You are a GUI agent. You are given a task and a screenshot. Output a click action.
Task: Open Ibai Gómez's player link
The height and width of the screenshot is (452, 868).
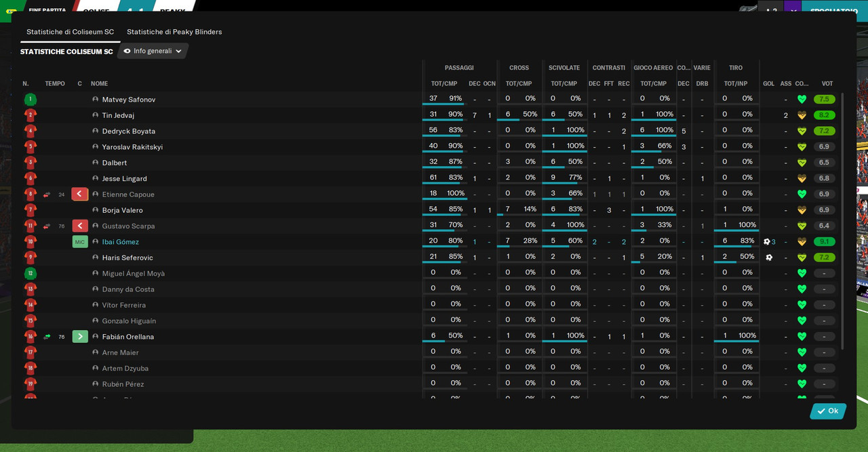tap(121, 242)
